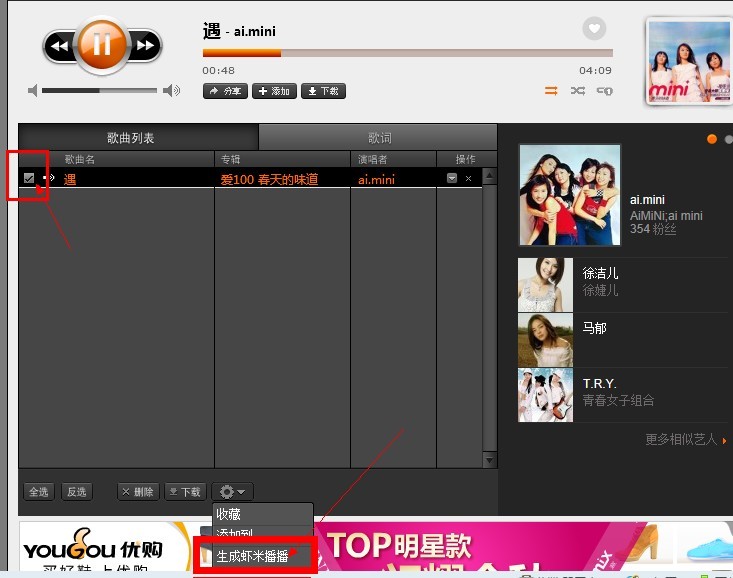Open the 徐洁儿 artist thumbnail

click(545, 285)
